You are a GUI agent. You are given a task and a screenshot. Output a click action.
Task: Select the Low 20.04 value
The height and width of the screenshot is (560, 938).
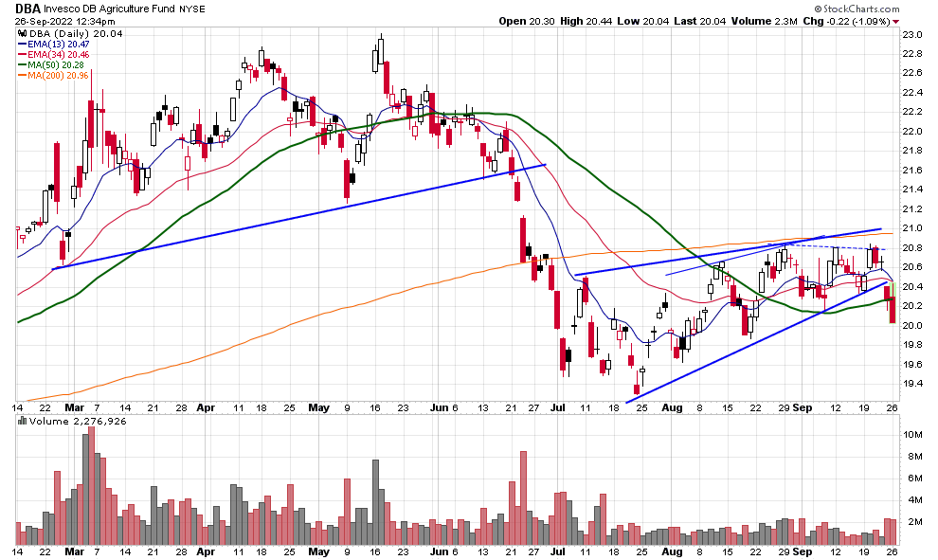[x=641, y=21]
